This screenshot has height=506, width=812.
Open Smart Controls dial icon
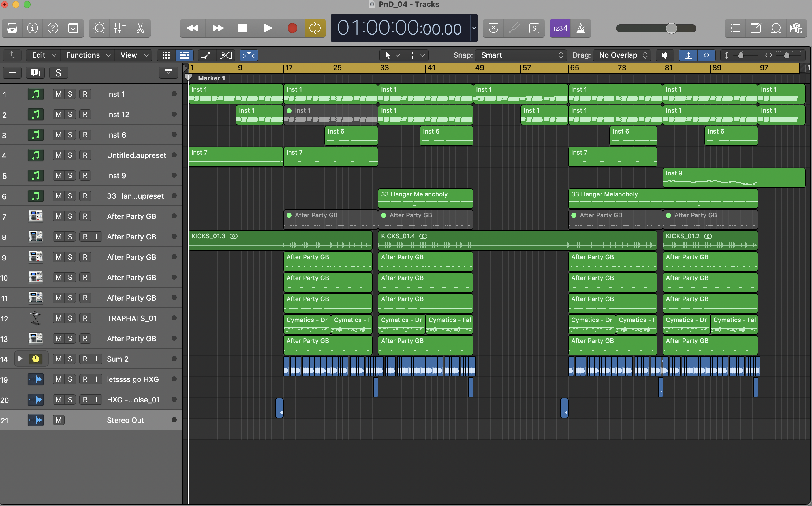(99, 28)
